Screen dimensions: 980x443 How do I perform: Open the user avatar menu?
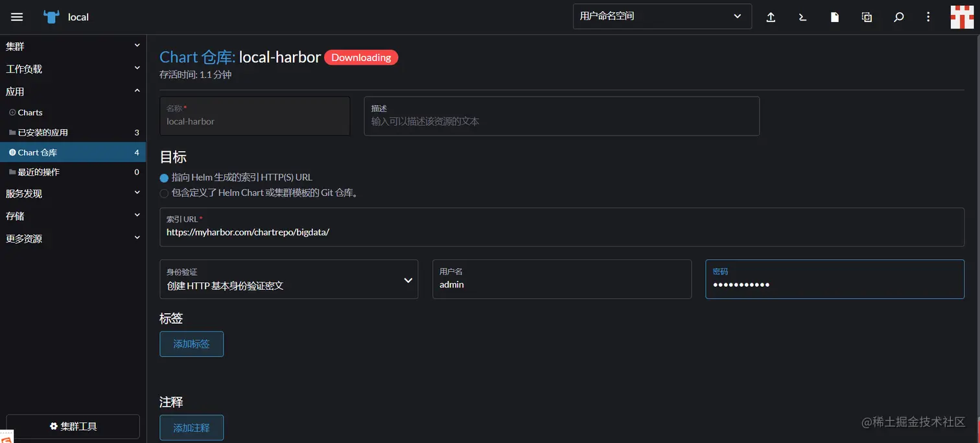tap(962, 17)
